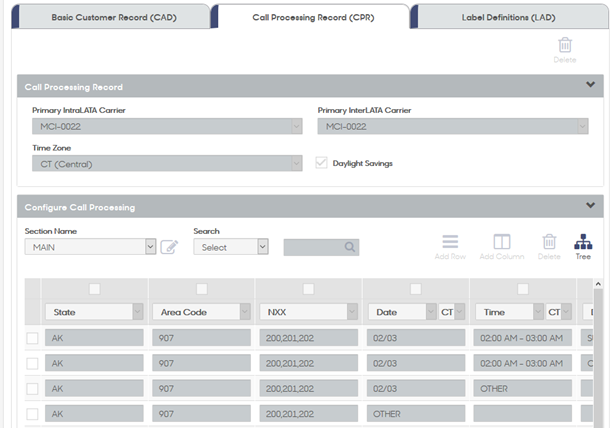Image resolution: width=614 pixels, height=429 pixels.
Task: Open Section Name MAIN dropdown
Action: pos(90,247)
